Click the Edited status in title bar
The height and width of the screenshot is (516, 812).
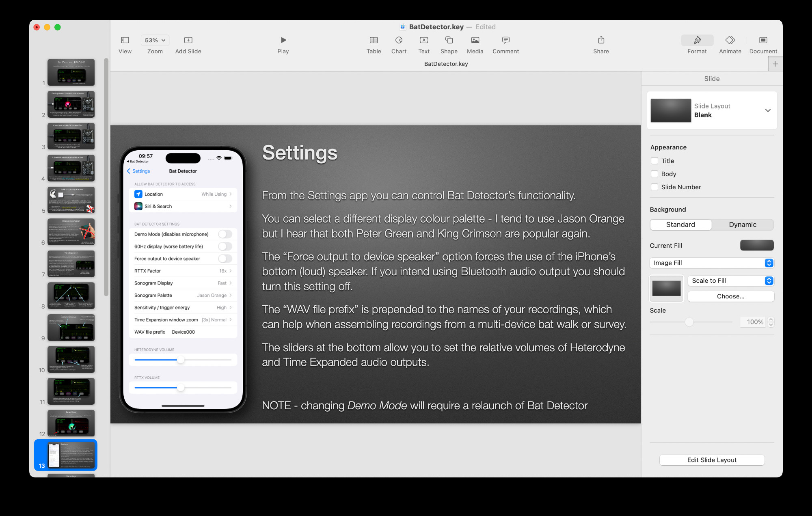pos(486,27)
